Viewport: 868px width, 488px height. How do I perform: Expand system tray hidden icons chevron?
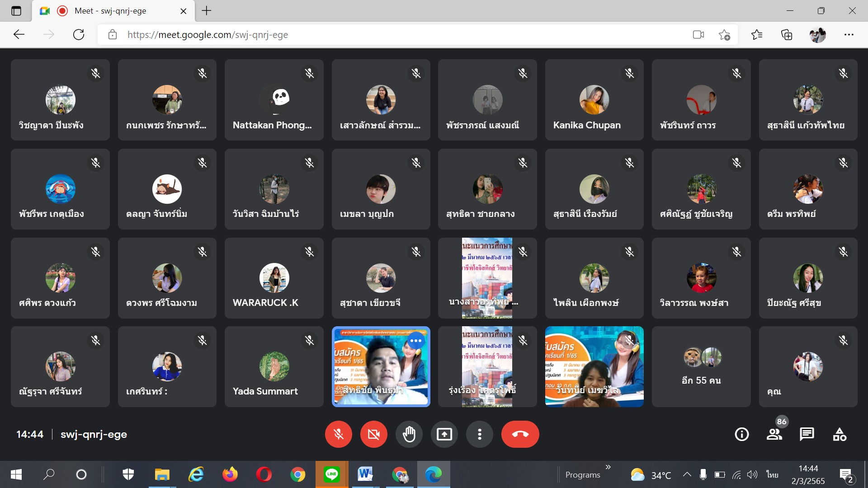687,474
